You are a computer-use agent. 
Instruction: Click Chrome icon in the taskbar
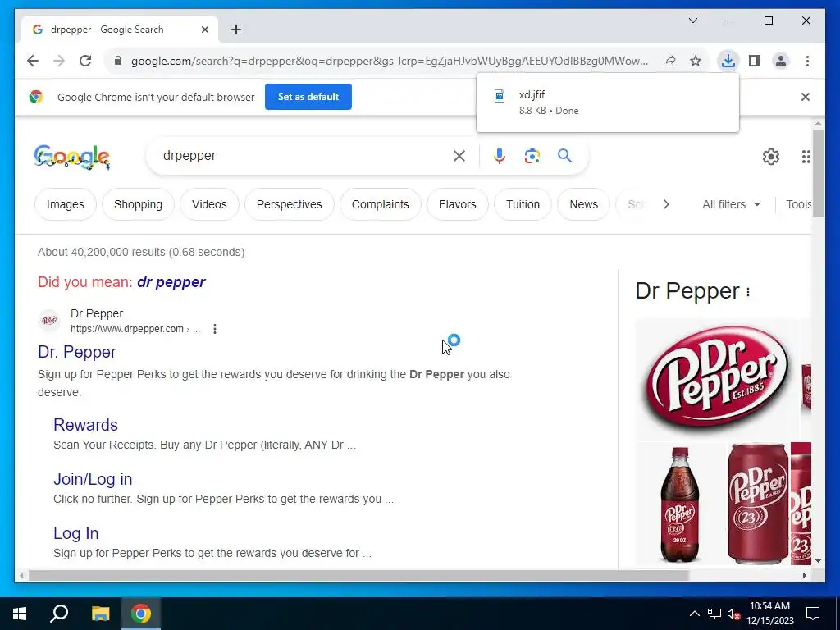point(141,614)
